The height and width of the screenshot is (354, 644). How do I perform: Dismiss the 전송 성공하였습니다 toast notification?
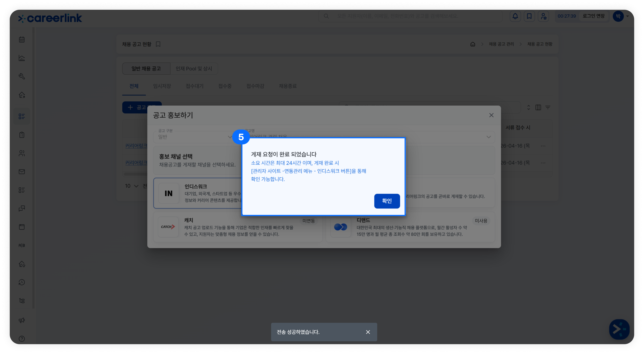[368, 332]
